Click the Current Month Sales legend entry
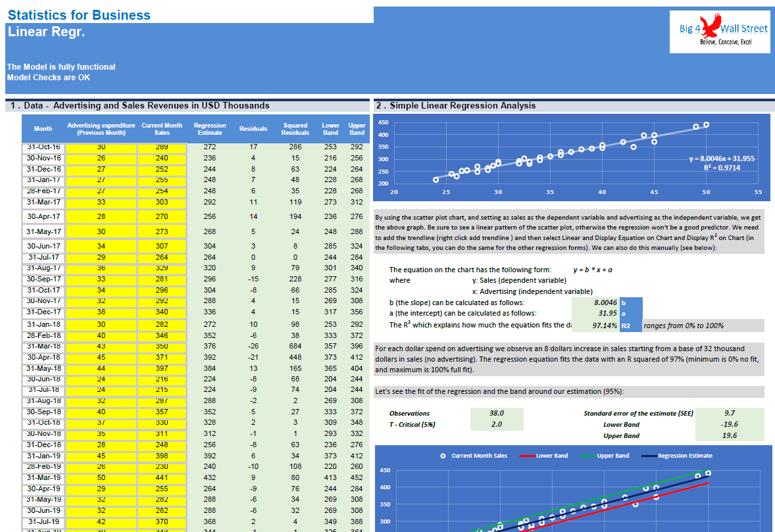Screen dimensions: 775x532 pos(474,456)
